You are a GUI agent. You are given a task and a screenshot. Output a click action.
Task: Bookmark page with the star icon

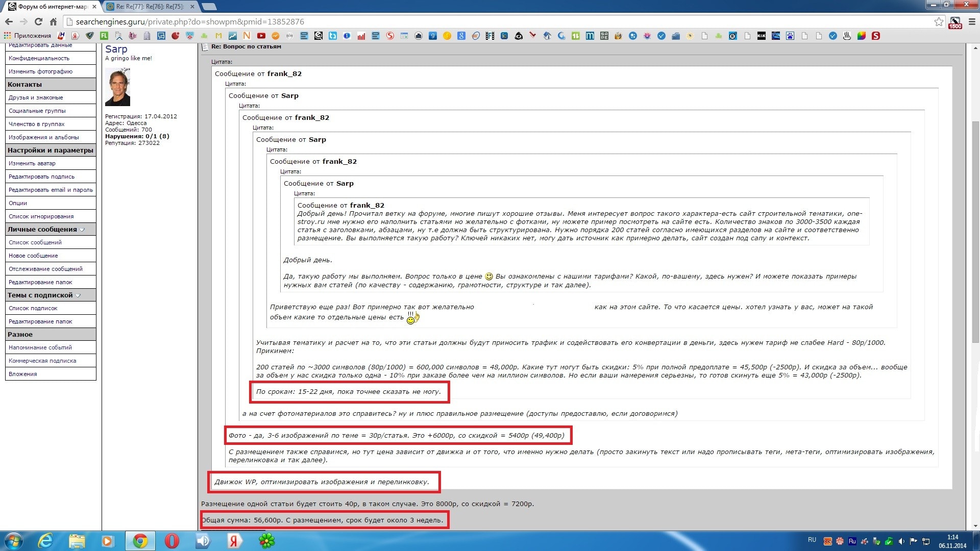[x=938, y=21]
